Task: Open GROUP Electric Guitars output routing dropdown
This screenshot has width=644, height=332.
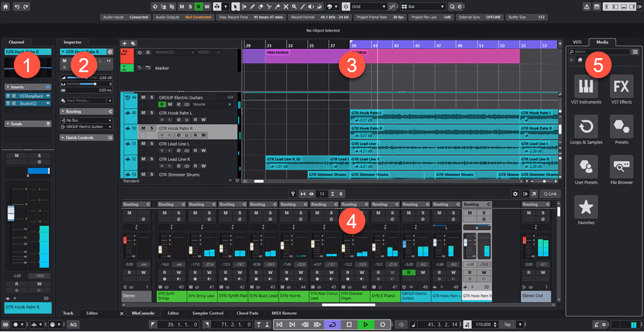Action: 87,127
